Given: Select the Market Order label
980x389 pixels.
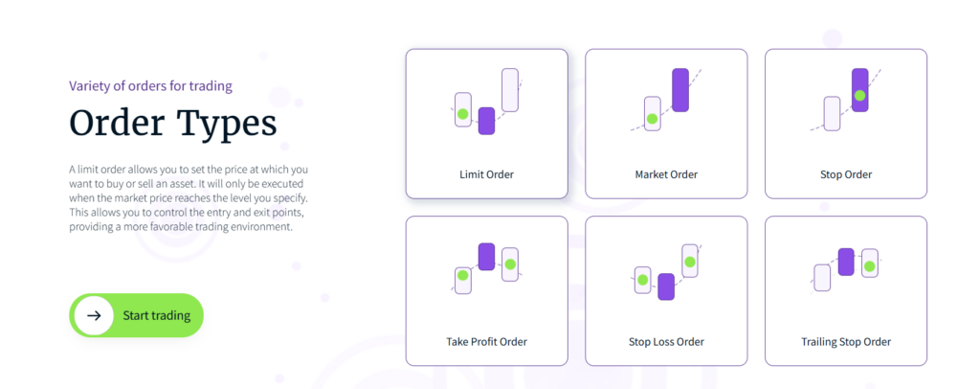Looking at the screenshot, I should 666,174.
